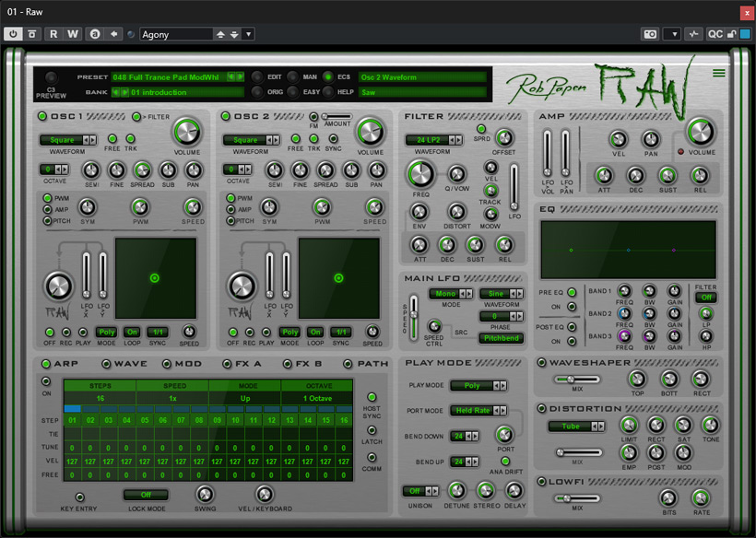Click the Arp Swing knob
The height and width of the screenshot is (538, 756).
pos(205,494)
